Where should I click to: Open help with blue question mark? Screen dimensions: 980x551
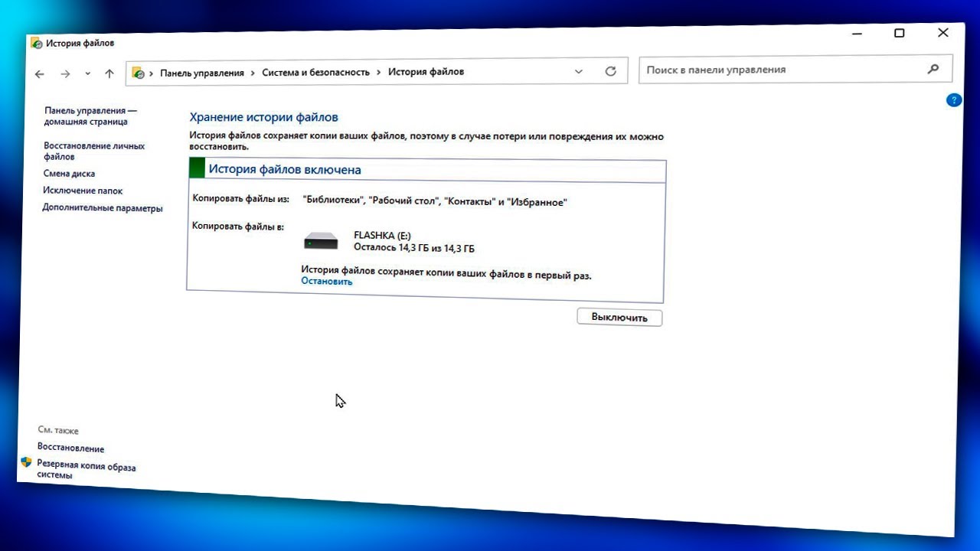click(x=954, y=100)
